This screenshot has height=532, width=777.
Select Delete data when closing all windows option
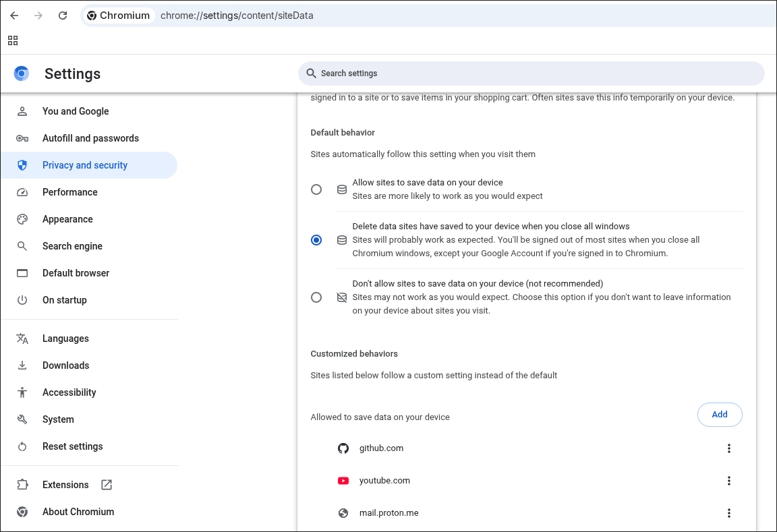click(x=316, y=239)
